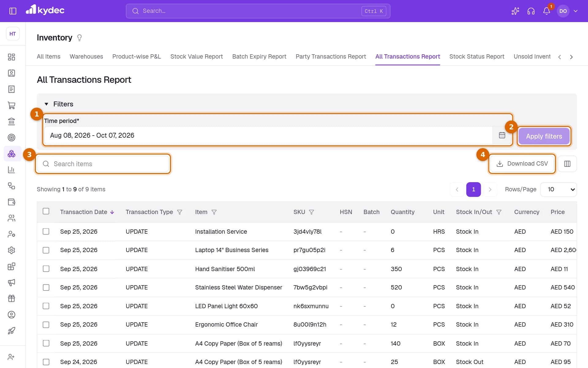The image size is (588, 368).
Task: Open the shopping cart sidebar icon
Action: tap(11, 105)
